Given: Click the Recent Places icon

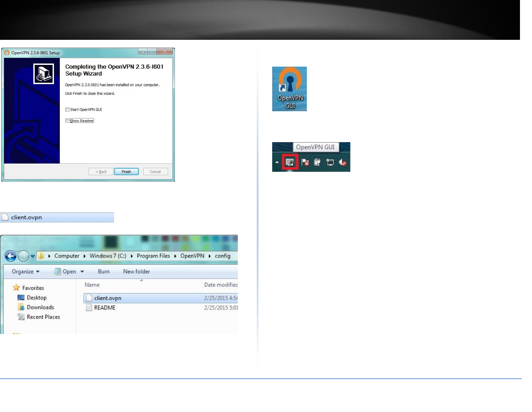Looking at the screenshot, I should tap(21, 317).
